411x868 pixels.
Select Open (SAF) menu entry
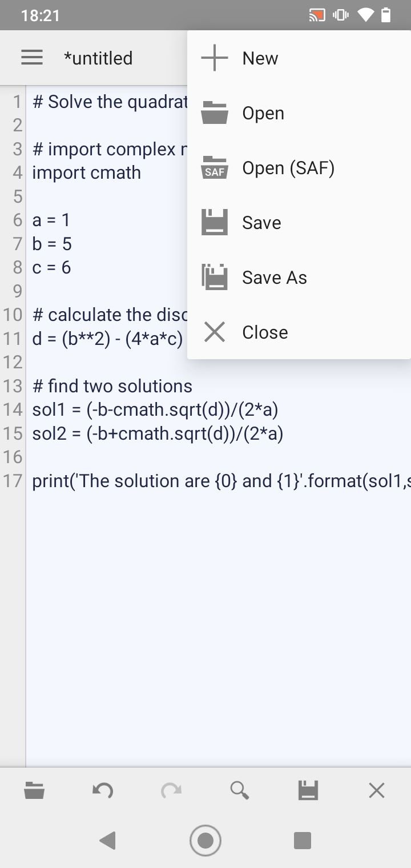click(x=299, y=168)
